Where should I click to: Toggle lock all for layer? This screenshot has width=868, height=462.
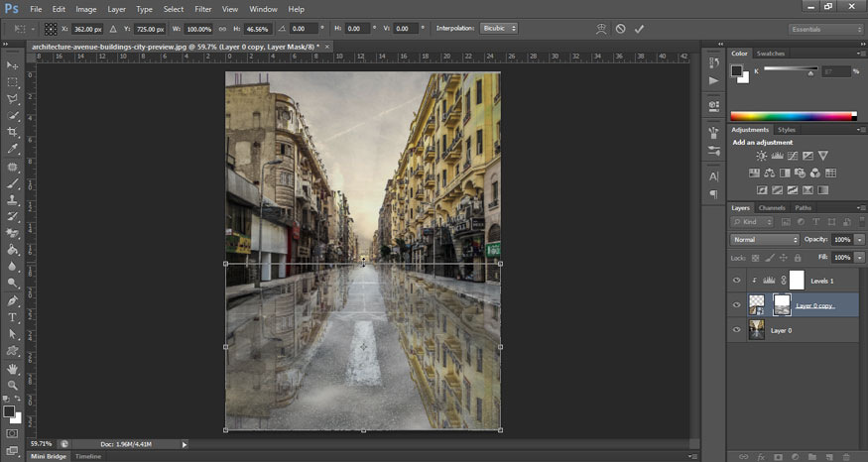click(798, 258)
